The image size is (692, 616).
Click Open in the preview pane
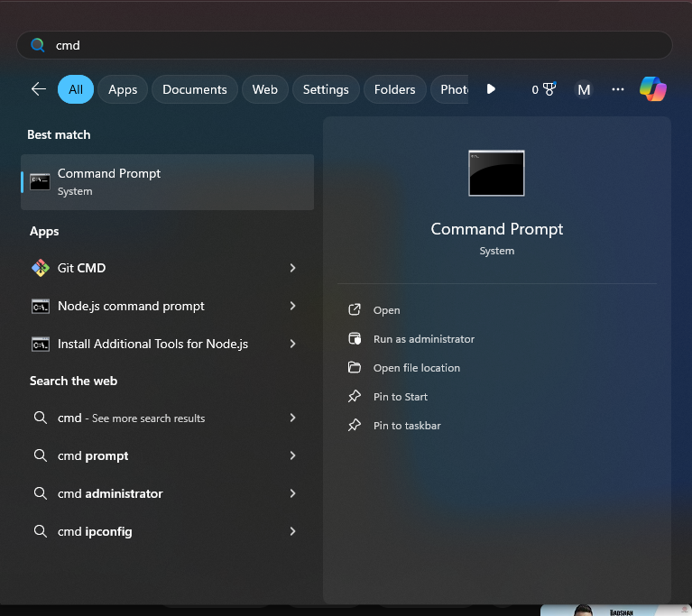tap(387, 310)
